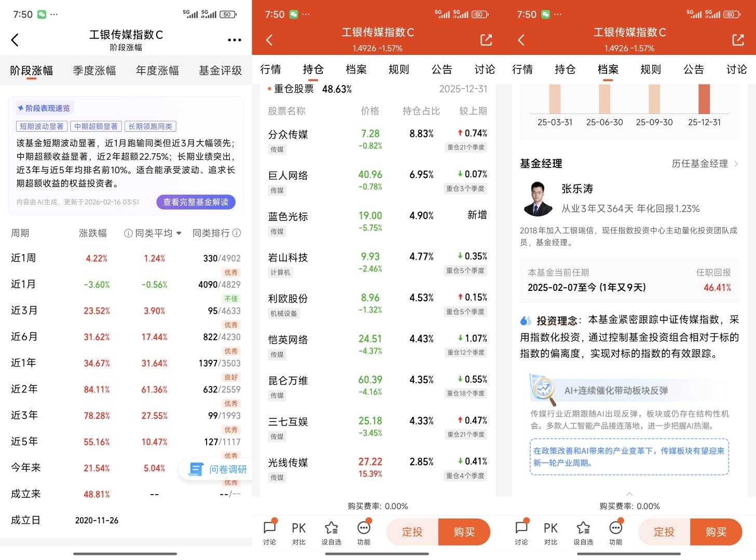Open the AI+连续催化带动板块反弹 card
This screenshot has height=560, width=756.
pyautogui.click(x=629, y=425)
